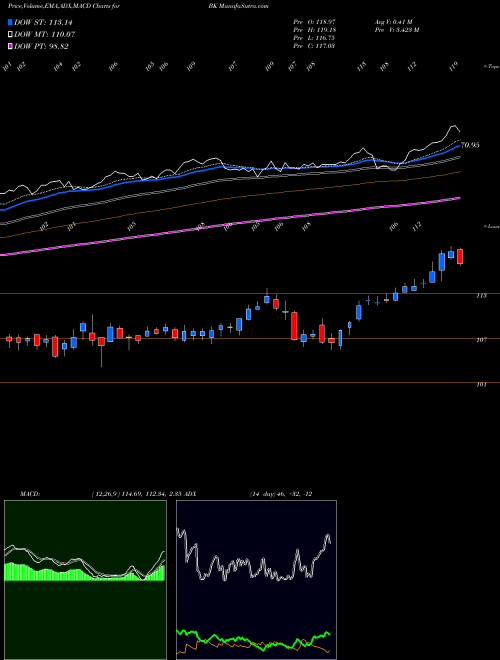The height and width of the screenshot is (660, 500).
Task: Click the blue DOW ST legend swatch
Action: point(10,22)
